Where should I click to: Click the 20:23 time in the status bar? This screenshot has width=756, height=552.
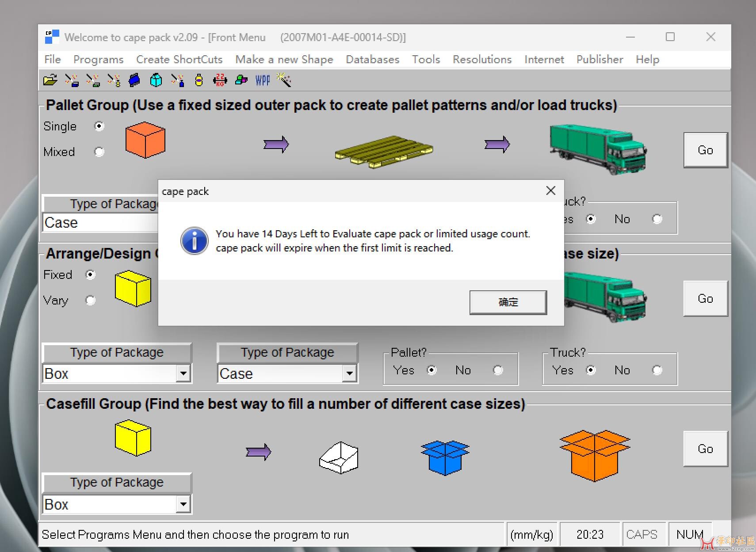590,535
